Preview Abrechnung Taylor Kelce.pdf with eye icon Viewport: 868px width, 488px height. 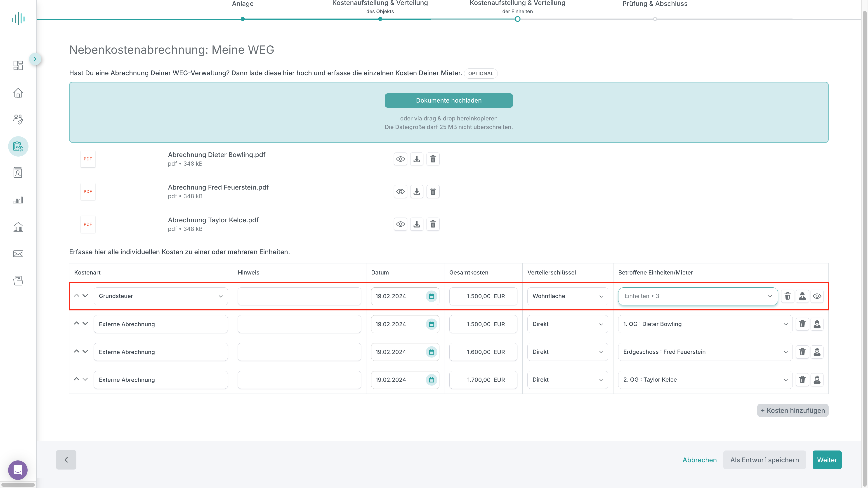[x=400, y=224]
